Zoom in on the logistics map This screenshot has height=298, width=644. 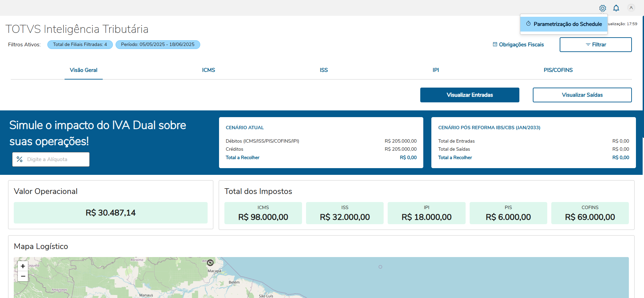[23, 266]
